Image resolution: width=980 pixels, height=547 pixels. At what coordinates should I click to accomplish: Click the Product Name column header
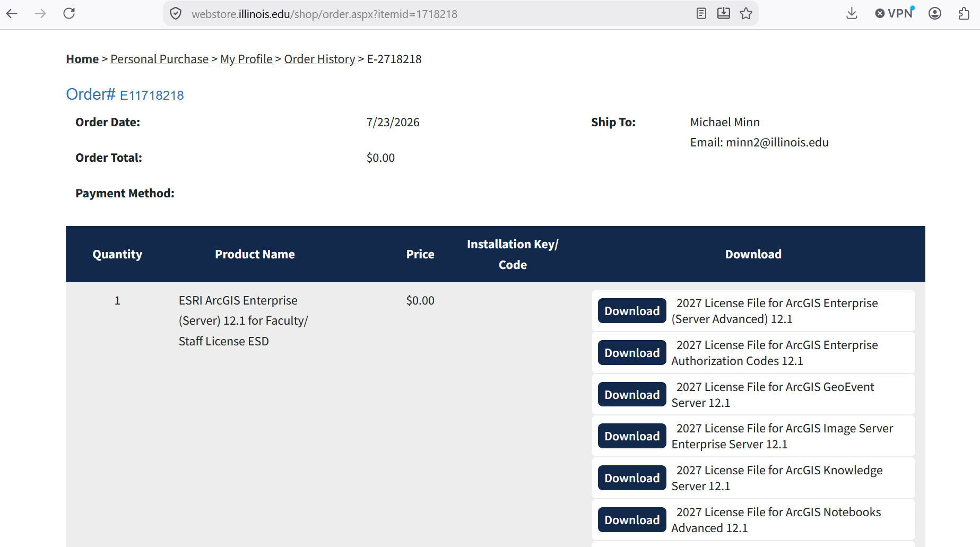(255, 255)
